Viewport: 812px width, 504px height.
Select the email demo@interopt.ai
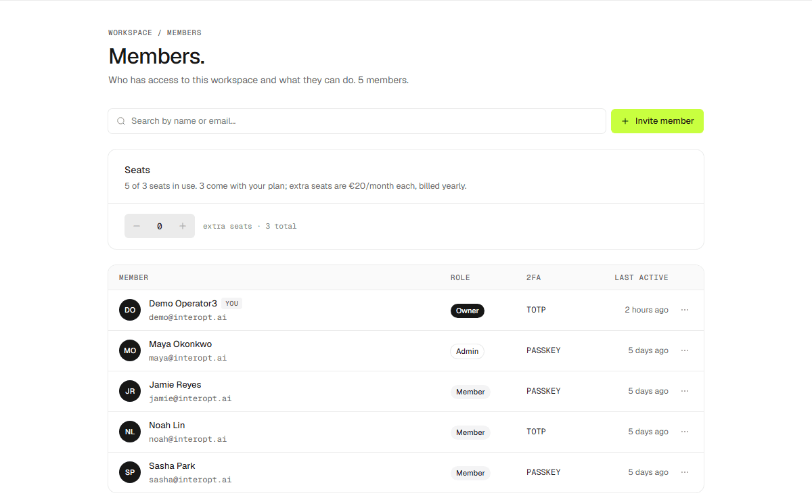(187, 317)
